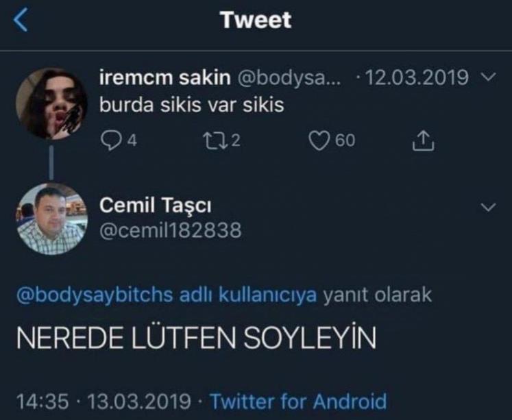Viewport: 512px width, 420px height.
Task: Click the iremcm sakin display name
Action: click(164, 78)
